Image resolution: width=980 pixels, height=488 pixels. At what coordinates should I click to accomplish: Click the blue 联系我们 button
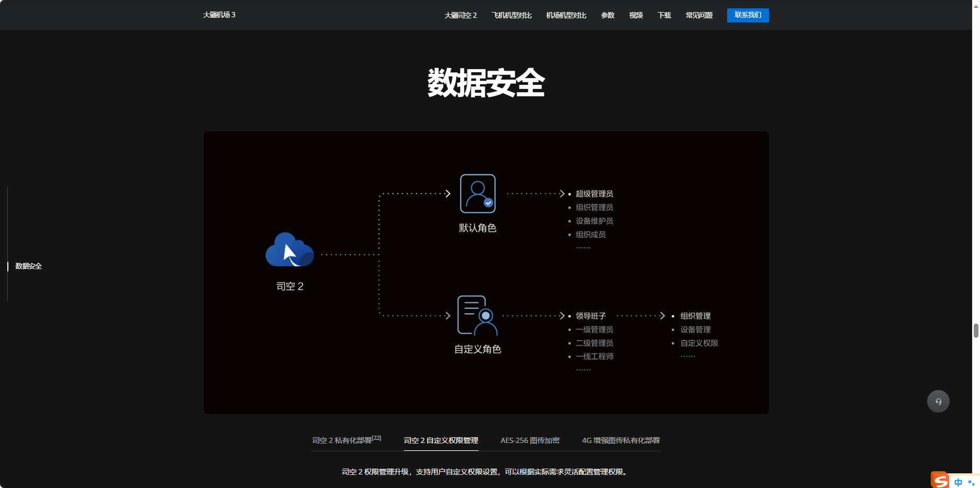[x=748, y=15]
